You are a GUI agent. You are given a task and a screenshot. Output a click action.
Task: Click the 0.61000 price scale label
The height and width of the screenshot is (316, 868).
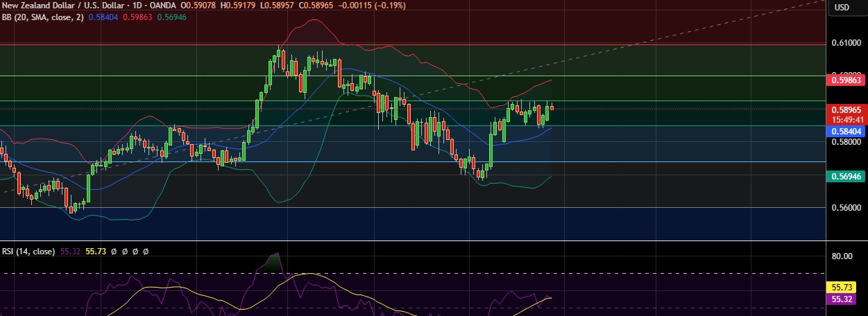pos(846,43)
